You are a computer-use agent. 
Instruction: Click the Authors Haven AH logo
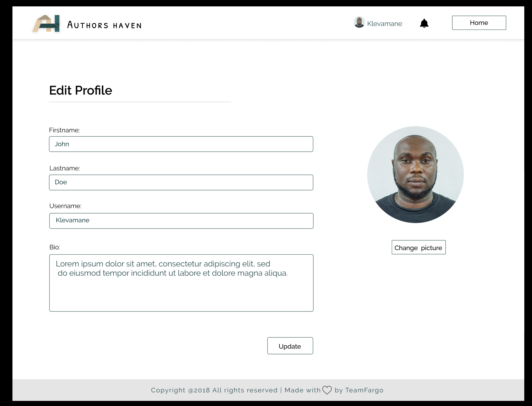(x=46, y=23)
